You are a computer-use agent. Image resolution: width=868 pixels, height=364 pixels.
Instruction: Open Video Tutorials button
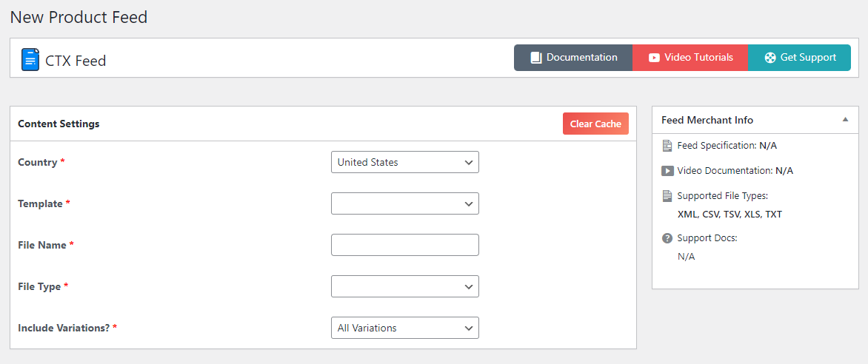[x=690, y=58]
